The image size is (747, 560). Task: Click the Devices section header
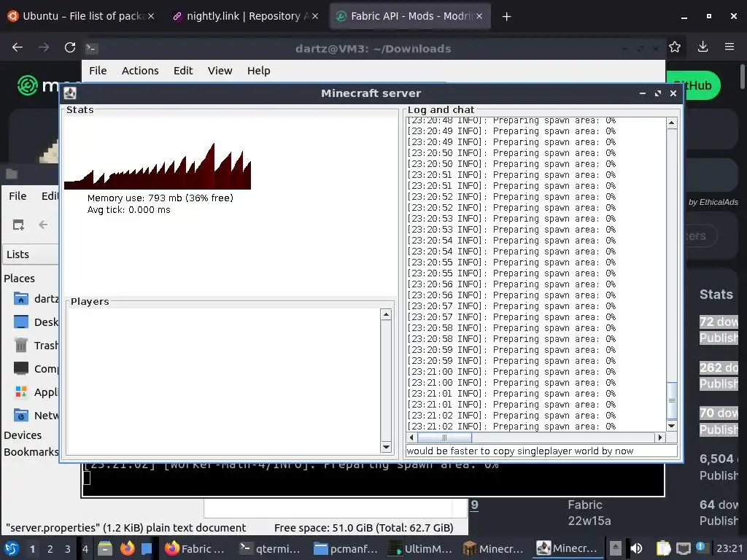click(23, 435)
